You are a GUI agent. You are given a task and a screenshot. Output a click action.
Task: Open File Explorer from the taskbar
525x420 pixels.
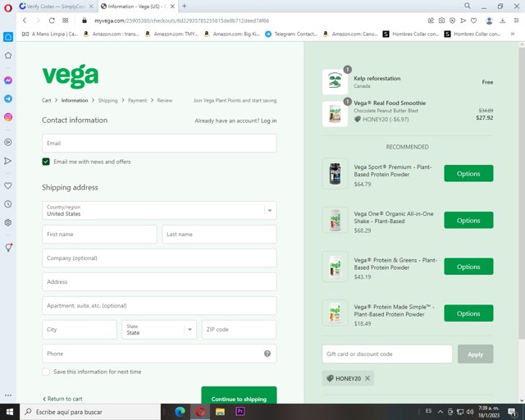pyautogui.click(x=220, y=412)
